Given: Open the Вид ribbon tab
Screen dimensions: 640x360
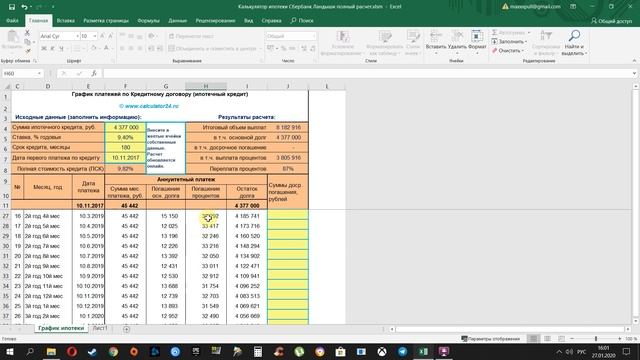Looking at the screenshot, I should (x=249, y=21).
